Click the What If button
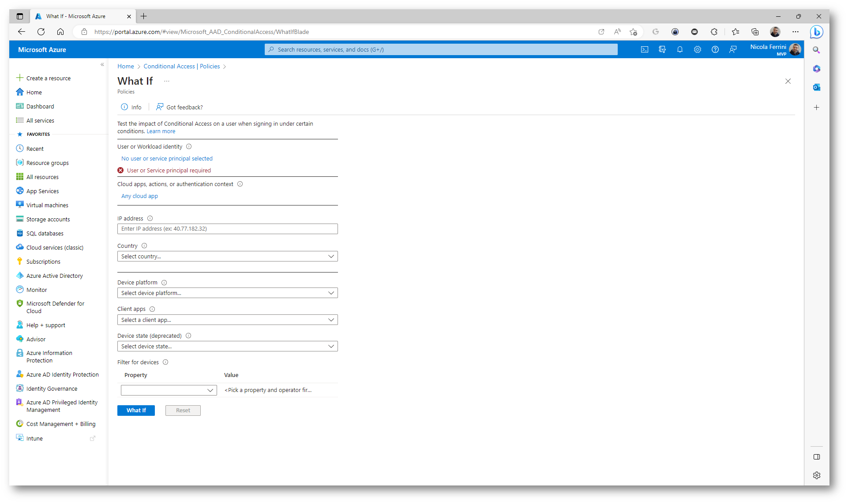Viewport: 848px width, 504px height. [x=136, y=411]
